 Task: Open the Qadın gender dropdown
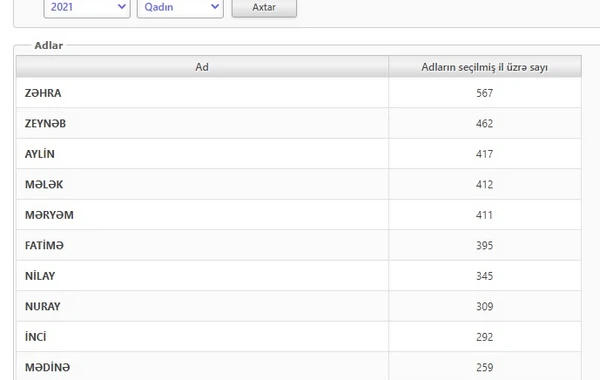click(180, 7)
